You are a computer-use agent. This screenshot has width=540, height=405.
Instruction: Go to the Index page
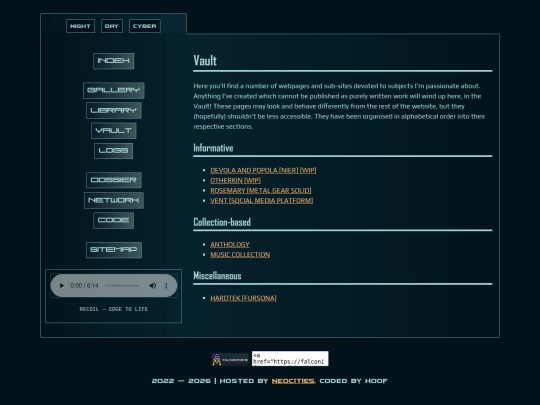pyautogui.click(x=114, y=61)
